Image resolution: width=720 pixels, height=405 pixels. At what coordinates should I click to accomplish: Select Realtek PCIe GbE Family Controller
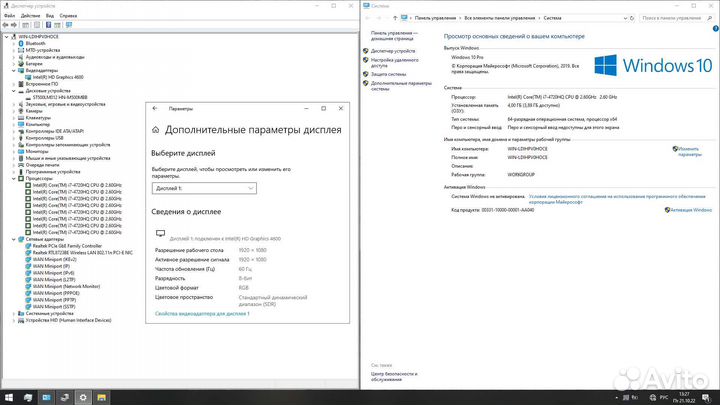(x=67, y=246)
